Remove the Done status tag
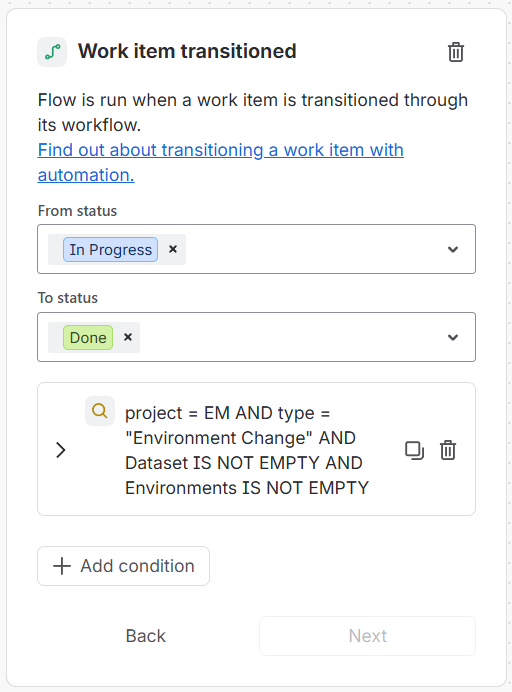 [x=128, y=337]
